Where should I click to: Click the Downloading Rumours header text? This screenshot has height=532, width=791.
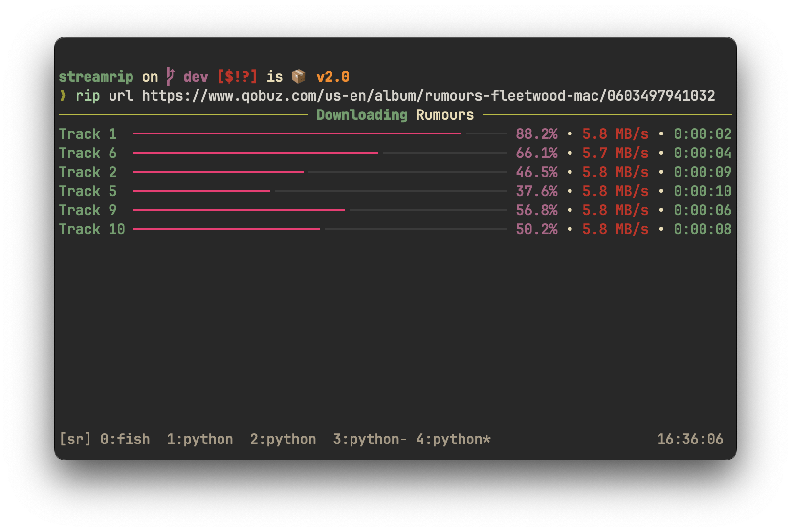395,115
